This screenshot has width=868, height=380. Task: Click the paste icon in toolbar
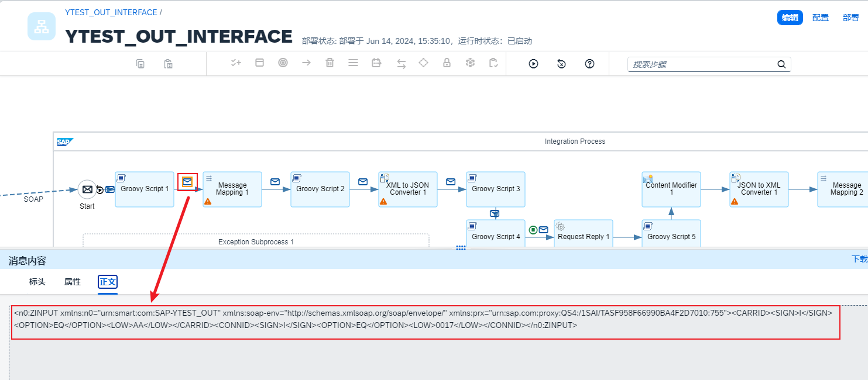click(168, 64)
